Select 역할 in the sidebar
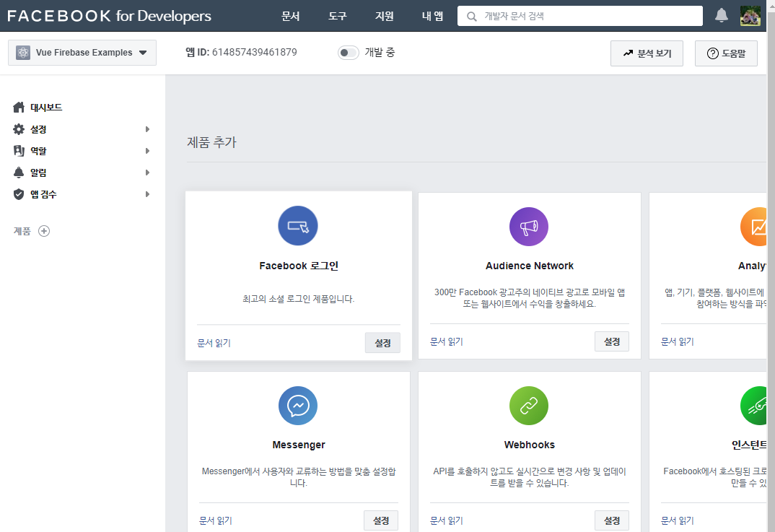The width and height of the screenshot is (775, 532). pyautogui.click(x=38, y=151)
